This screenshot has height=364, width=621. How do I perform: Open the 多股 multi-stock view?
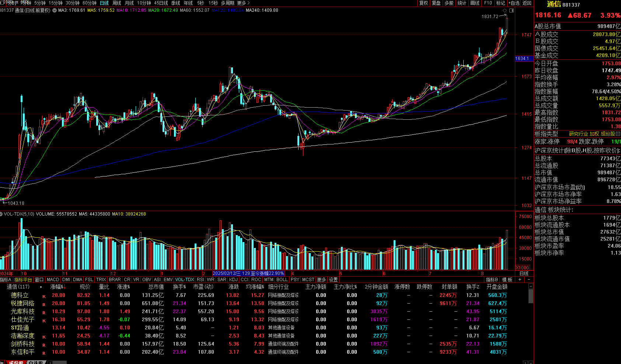tap(449, 3)
